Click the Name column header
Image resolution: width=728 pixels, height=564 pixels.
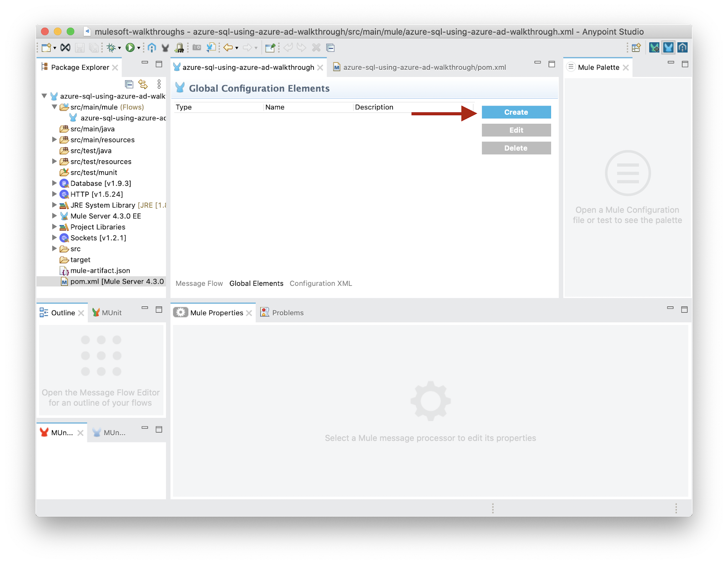click(x=275, y=107)
